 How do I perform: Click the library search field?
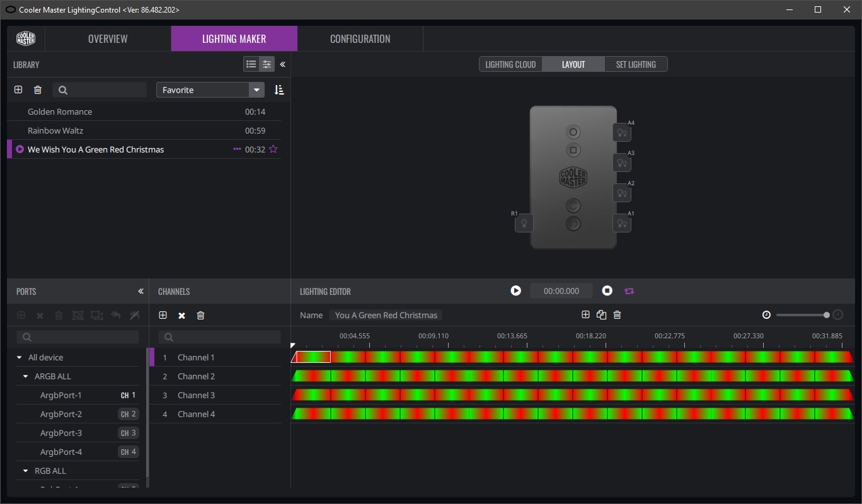coord(100,90)
